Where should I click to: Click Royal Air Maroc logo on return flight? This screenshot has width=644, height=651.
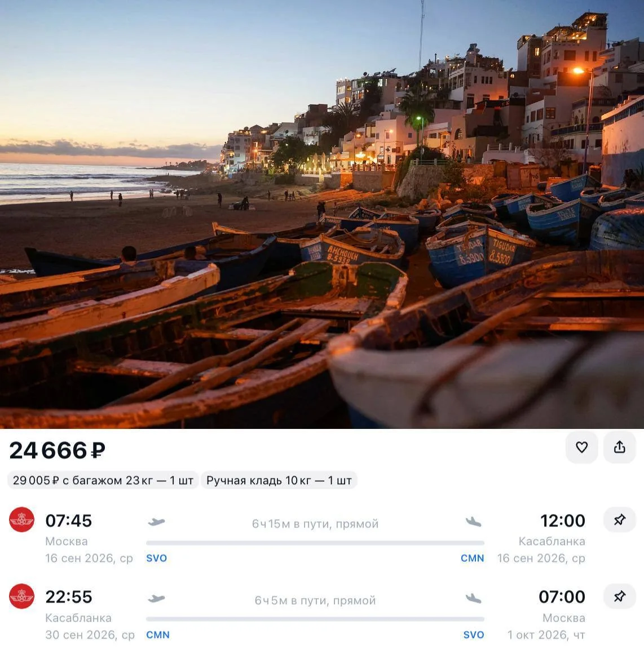coord(21,596)
